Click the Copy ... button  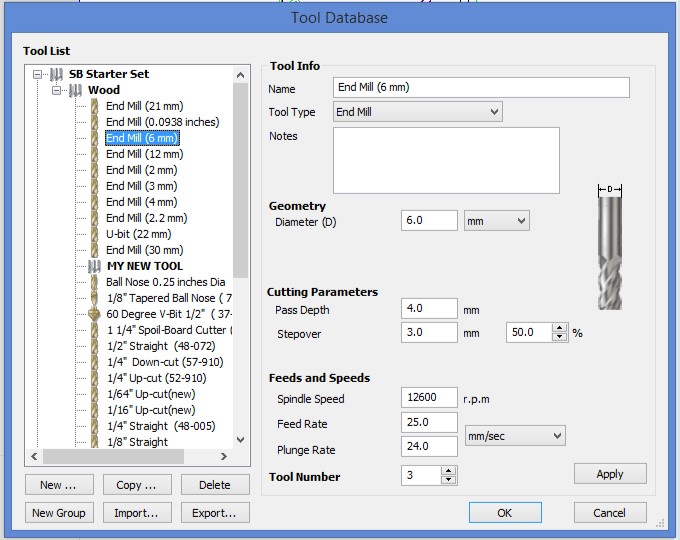137,485
